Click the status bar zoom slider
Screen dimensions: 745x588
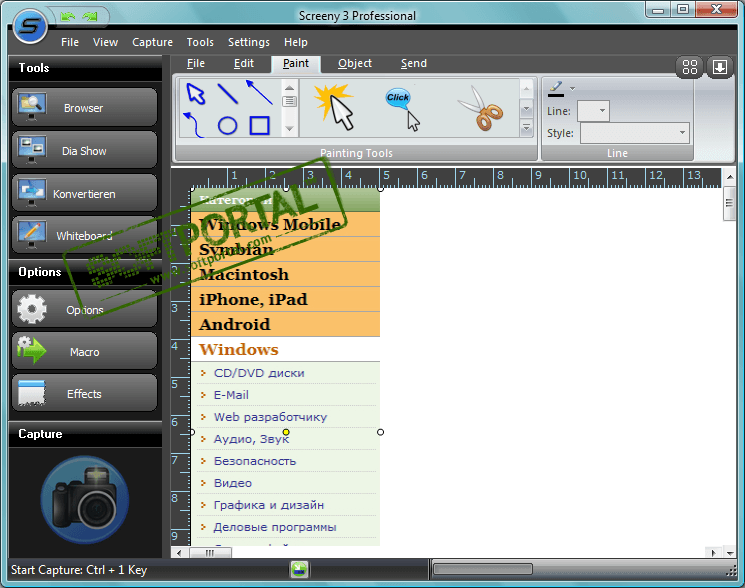[483, 569]
